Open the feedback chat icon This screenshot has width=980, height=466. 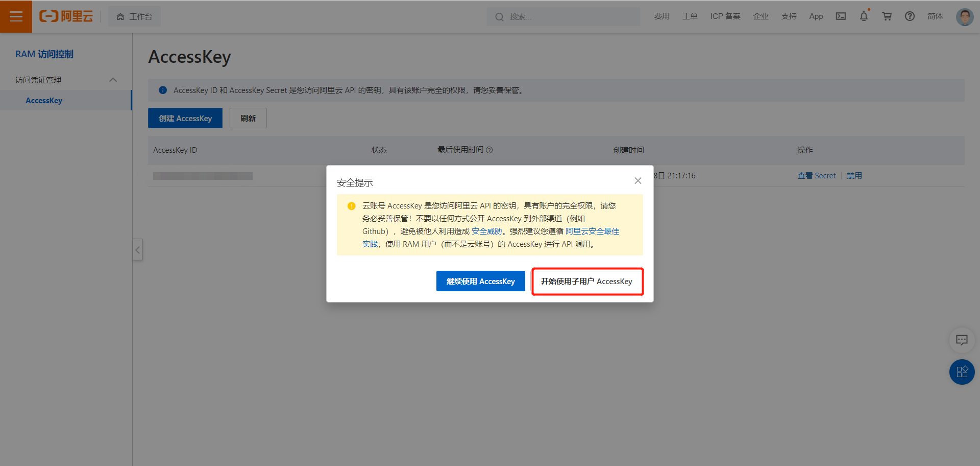(962, 340)
